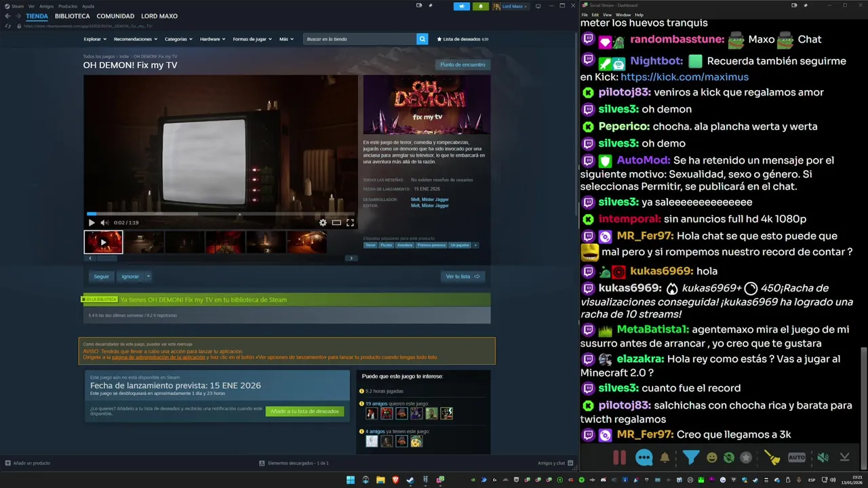The height and width of the screenshot is (488, 868).
Task: Click Añadir a tu lista de deseados
Action: click(x=304, y=411)
